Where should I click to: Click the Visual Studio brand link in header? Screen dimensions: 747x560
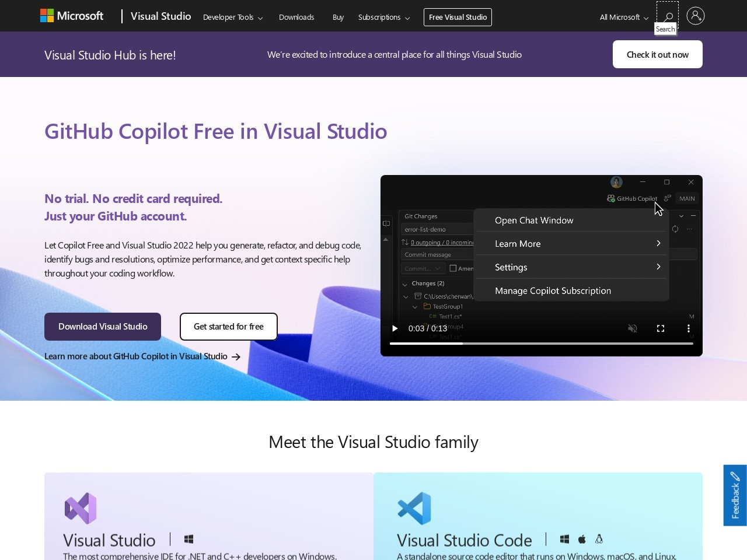161,16
